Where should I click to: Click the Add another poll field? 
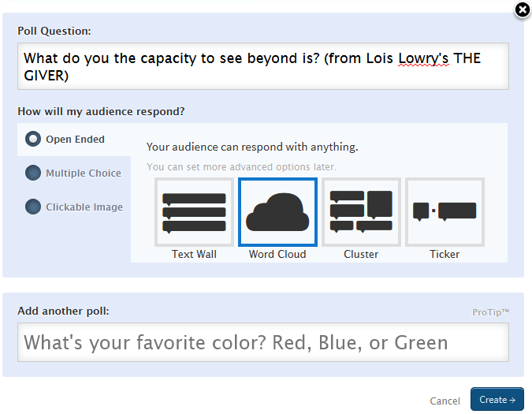point(263,342)
